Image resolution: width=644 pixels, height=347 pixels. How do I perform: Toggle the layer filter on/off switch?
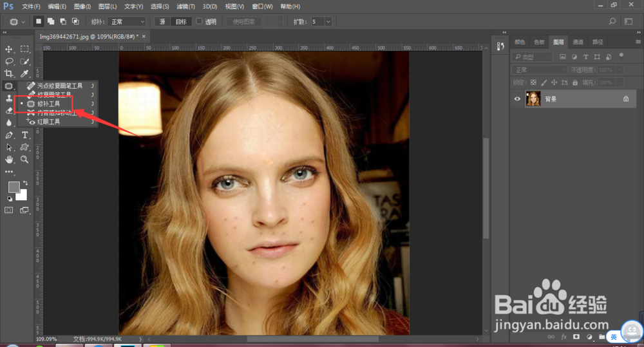pos(621,56)
